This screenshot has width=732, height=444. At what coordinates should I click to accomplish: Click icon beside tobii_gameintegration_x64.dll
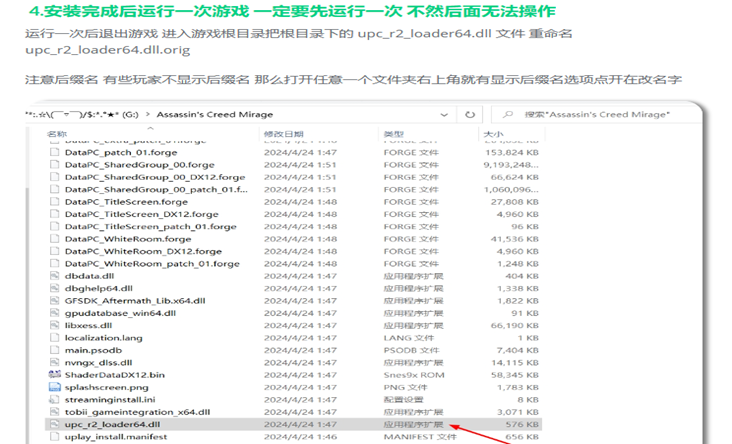[55, 412]
